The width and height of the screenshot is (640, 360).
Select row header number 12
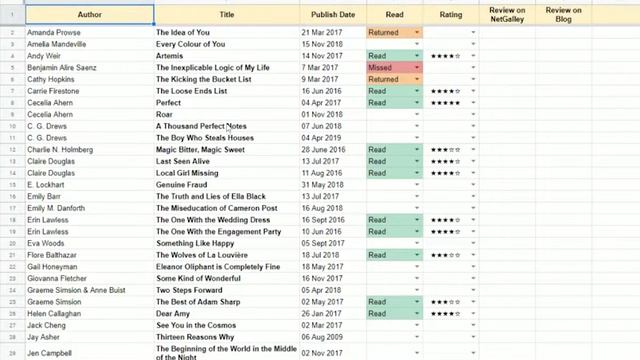point(12,149)
